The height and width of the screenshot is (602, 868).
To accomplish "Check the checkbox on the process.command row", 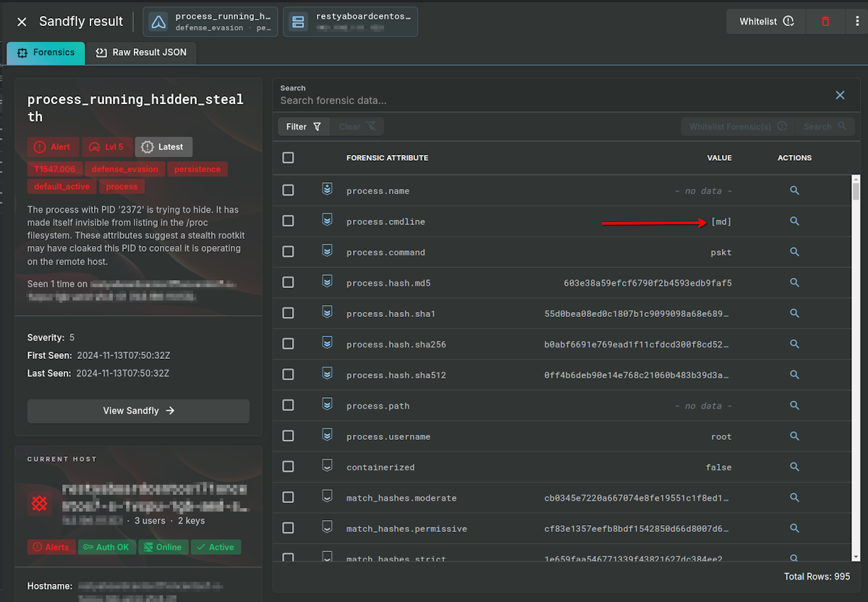I will pos(287,252).
